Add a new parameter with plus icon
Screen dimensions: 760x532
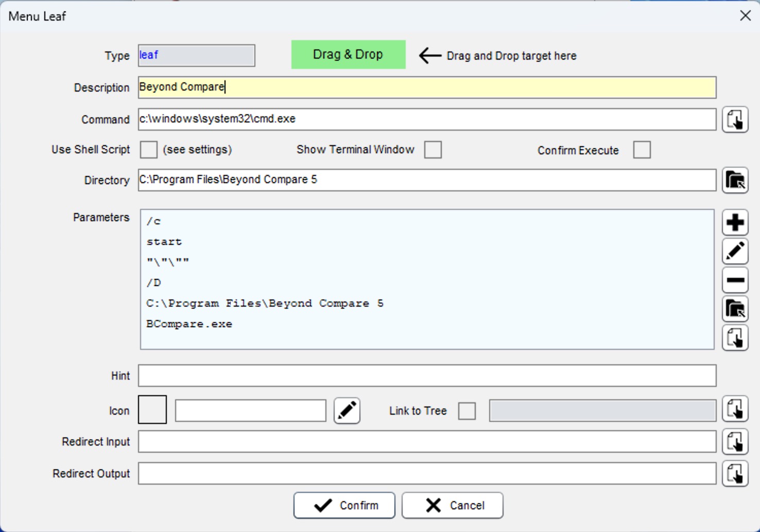[735, 223]
